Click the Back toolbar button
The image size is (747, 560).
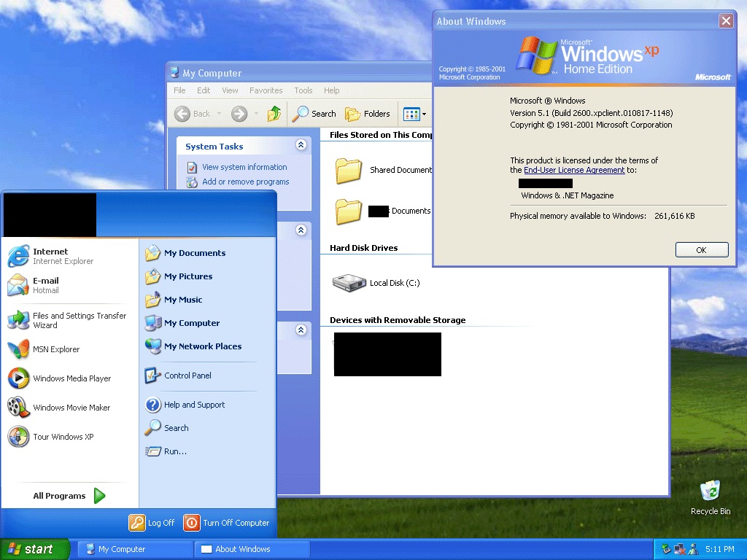(192, 114)
